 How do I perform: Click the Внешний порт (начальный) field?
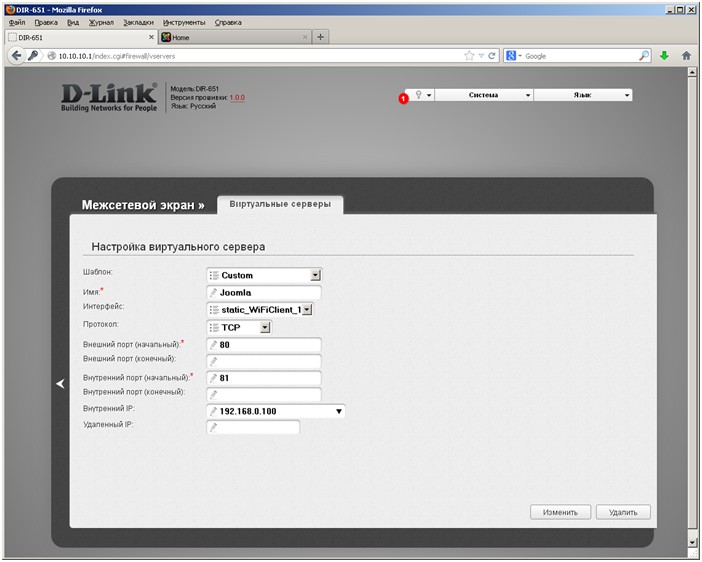[264, 345]
